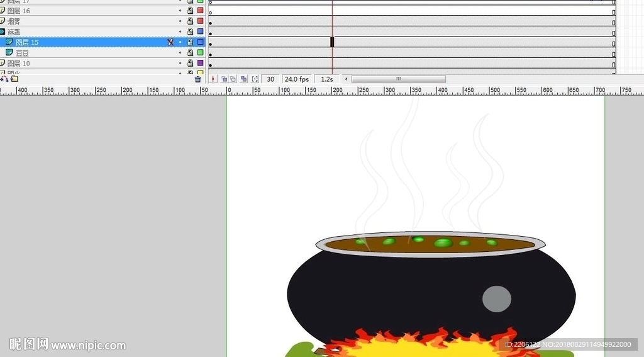The width and height of the screenshot is (644, 357).
Task: Click 遮罩 blue outline color swatch
Action: click(201, 31)
